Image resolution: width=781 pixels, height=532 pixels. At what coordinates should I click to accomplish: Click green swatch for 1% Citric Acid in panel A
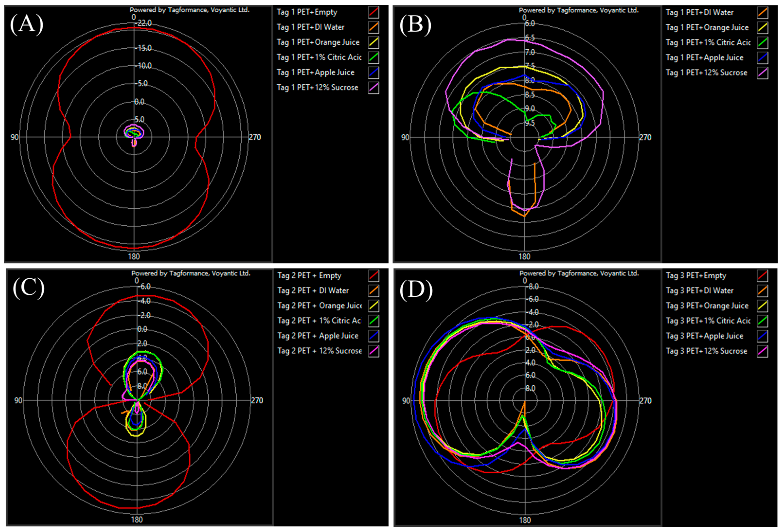click(373, 57)
